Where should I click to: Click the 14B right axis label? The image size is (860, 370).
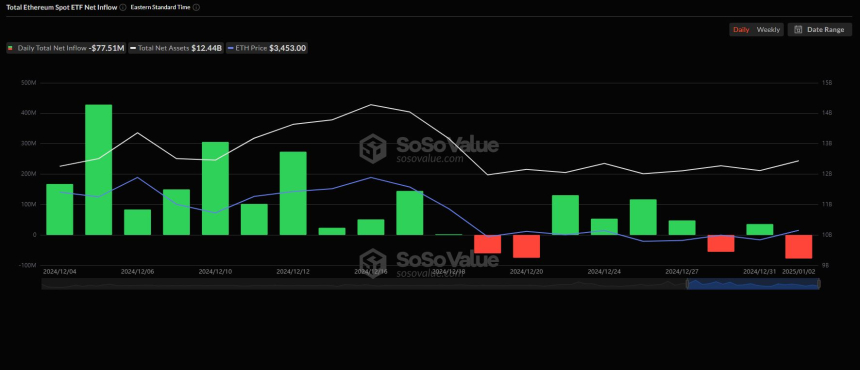(x=827, y=113)
